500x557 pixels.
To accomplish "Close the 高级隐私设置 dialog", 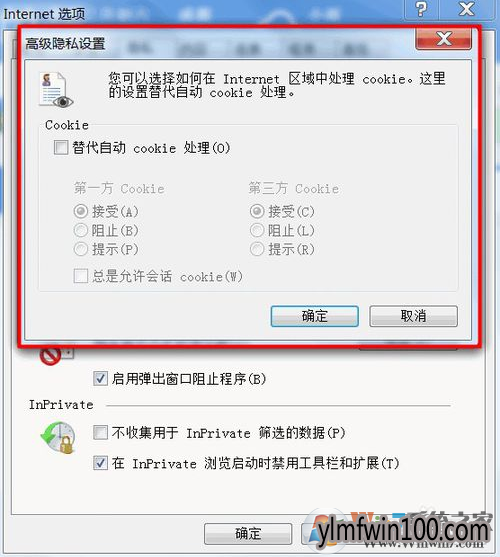I will [444, 39].
